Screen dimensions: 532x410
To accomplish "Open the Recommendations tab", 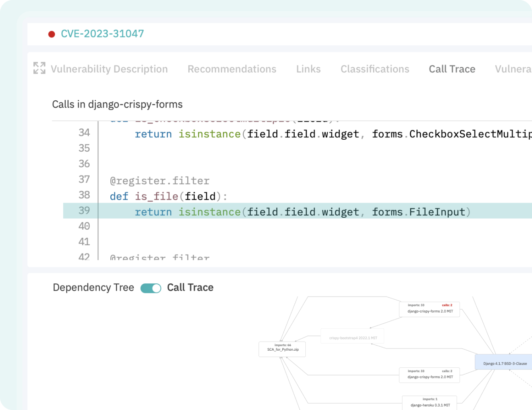I will click(232, 69).
